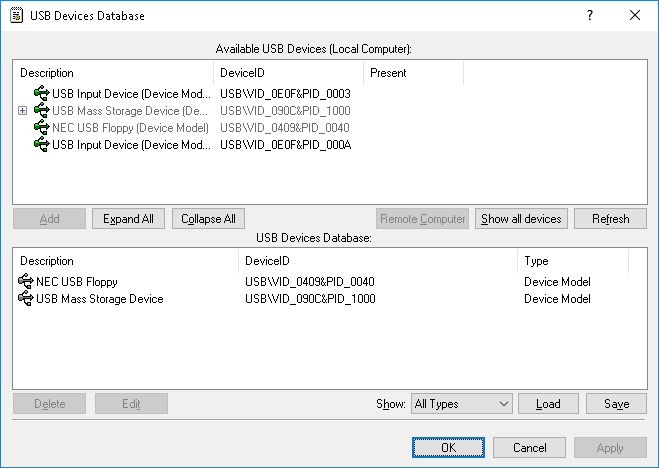Click USB icon for device with PID_000A

point(41,145)
